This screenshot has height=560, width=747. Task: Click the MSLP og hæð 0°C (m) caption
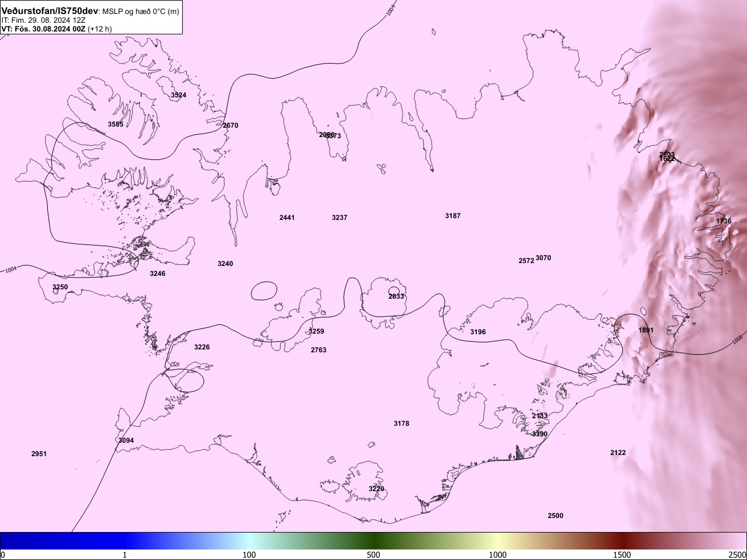pos(141,11)
